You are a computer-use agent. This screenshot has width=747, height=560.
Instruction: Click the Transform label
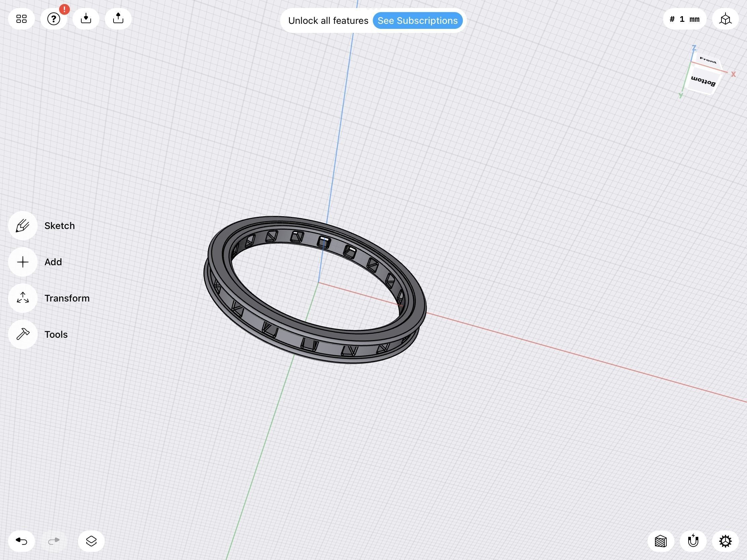67,298
